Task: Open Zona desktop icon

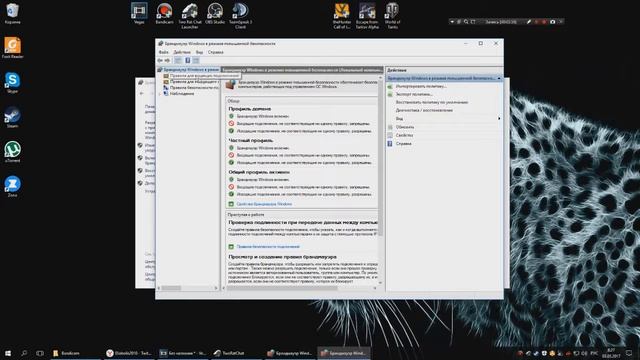Action: click(x=13, y=187)
